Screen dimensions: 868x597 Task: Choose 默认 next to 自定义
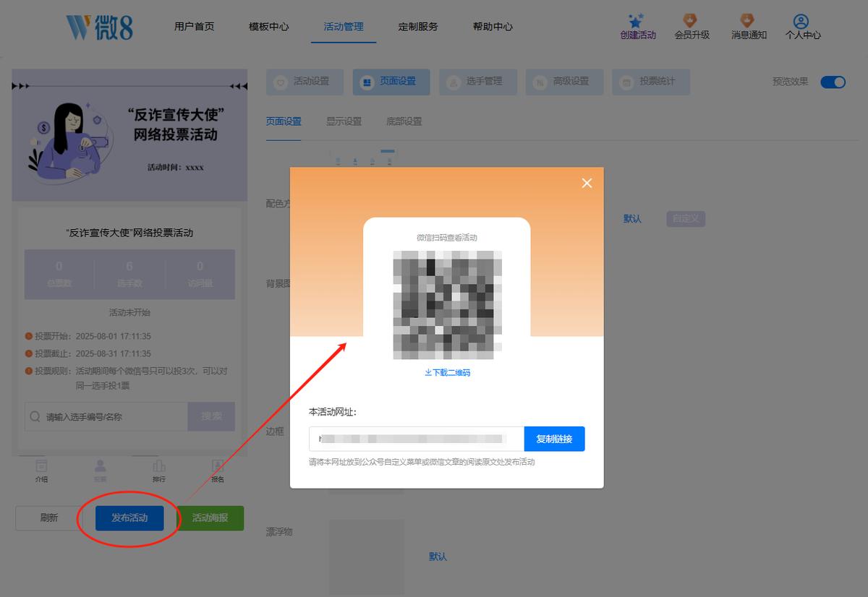632,218
